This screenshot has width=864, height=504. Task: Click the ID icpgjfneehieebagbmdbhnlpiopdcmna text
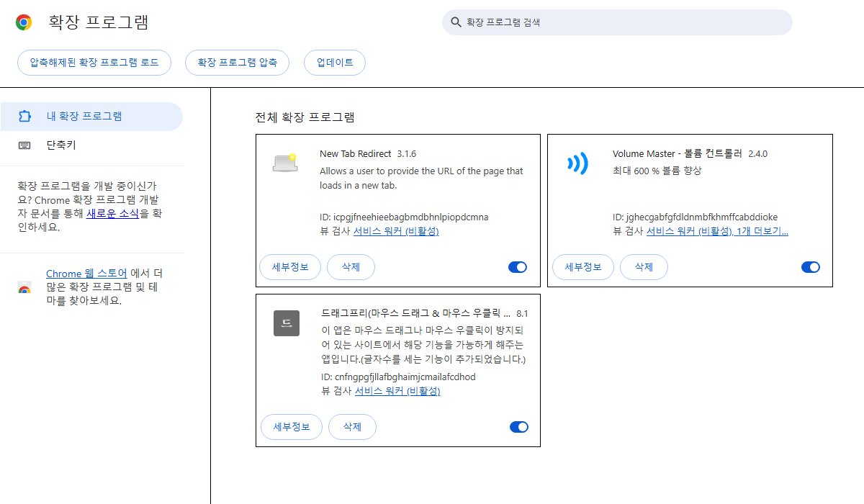coord(404,217)
